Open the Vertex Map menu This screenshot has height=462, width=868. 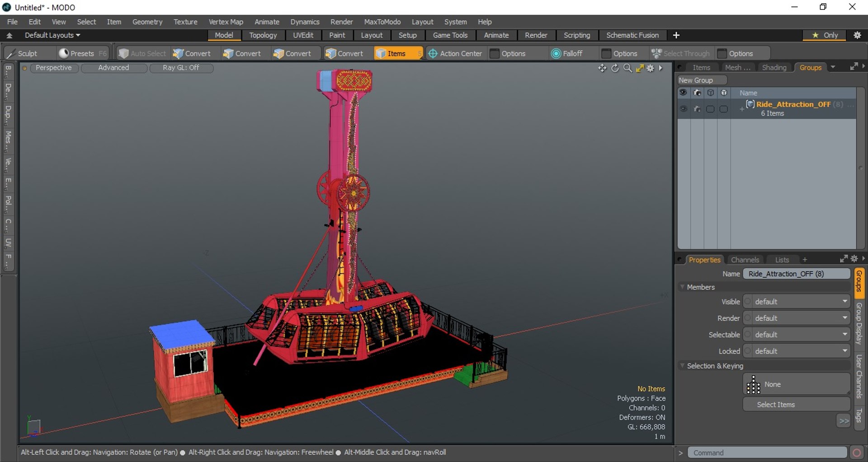coord(226,22)
